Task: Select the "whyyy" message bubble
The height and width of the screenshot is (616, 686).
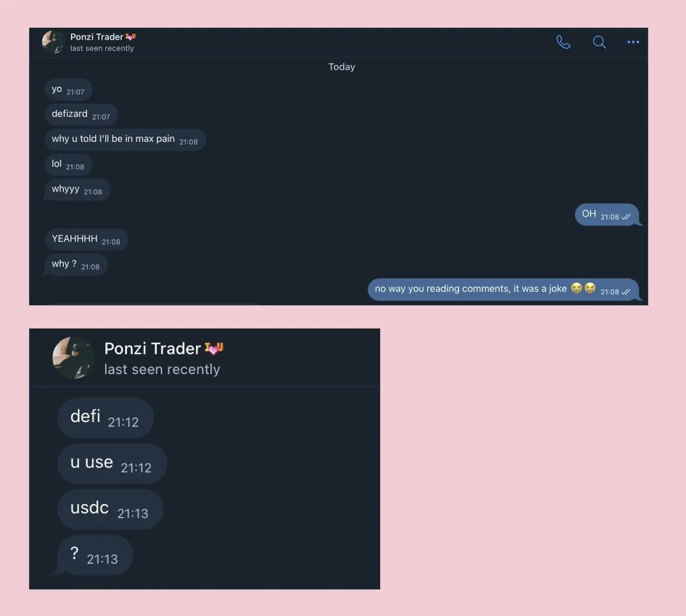Action: (x=77, y=190)
